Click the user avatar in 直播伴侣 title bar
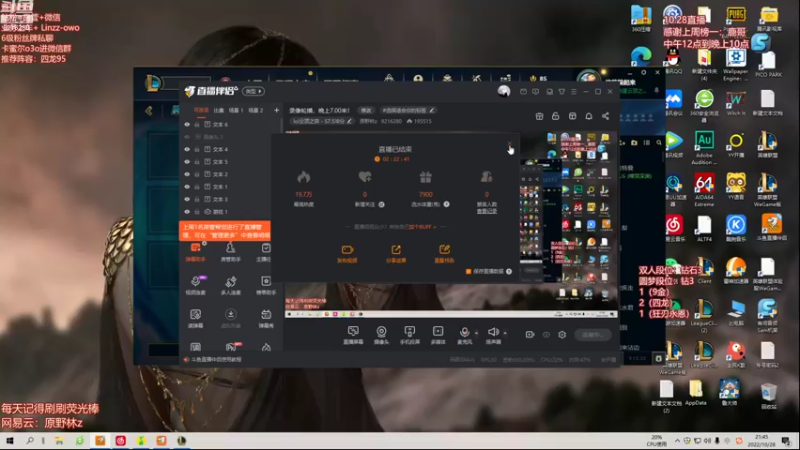Image resolution: width=800 pixels, height=450 pixels. pos(504,91)
